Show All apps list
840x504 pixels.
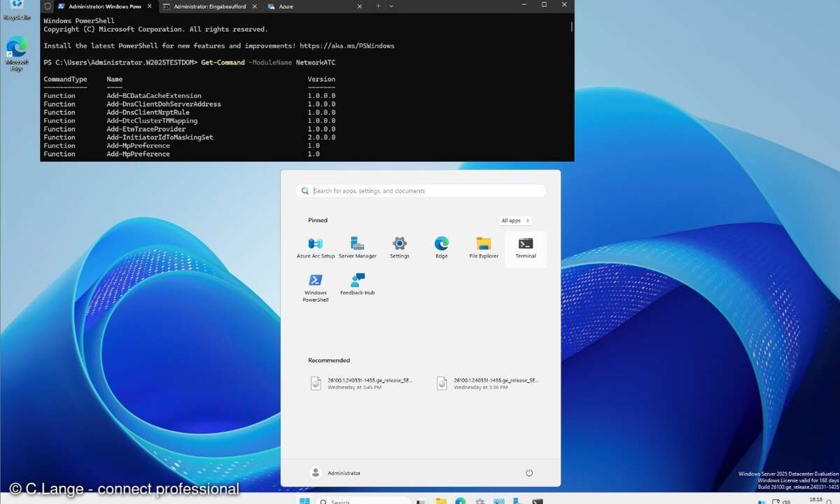515,220
